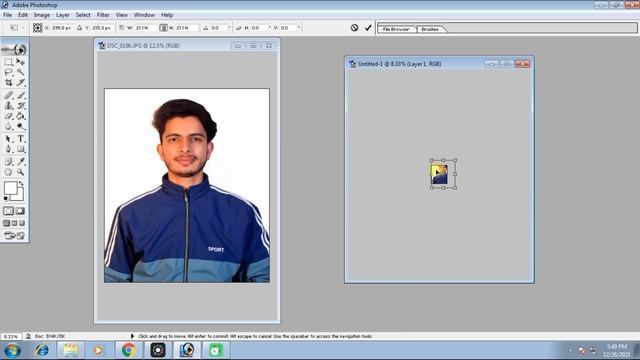Click the X position field

click(x=61, y=28)
